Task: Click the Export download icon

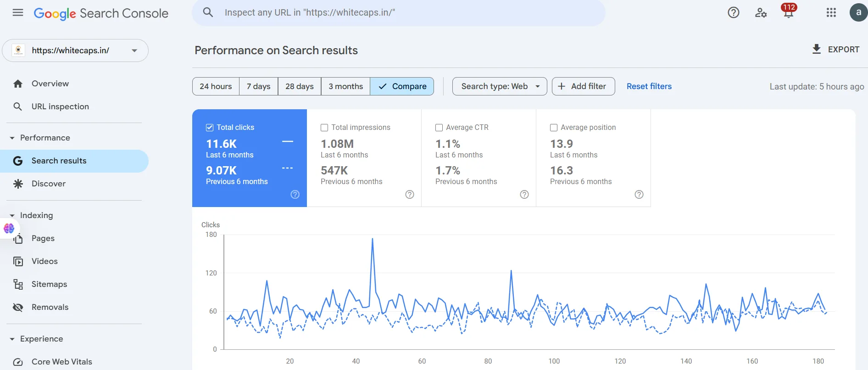Action: point(817,49)
